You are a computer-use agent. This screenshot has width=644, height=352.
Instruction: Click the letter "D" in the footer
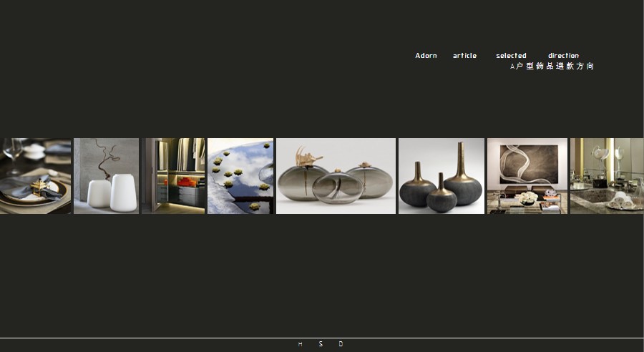341,344
